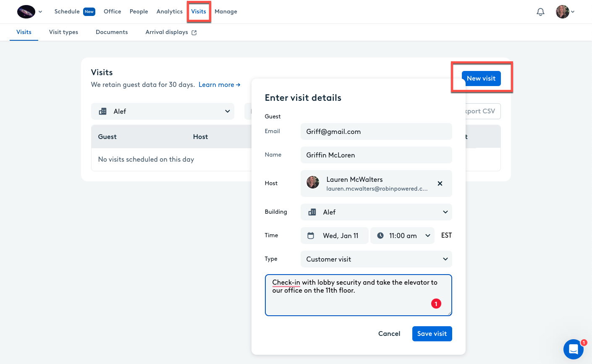This screenshot has height=364, width=592.
Task: Click the calendar icon in Time field
Action: (311, 236)
